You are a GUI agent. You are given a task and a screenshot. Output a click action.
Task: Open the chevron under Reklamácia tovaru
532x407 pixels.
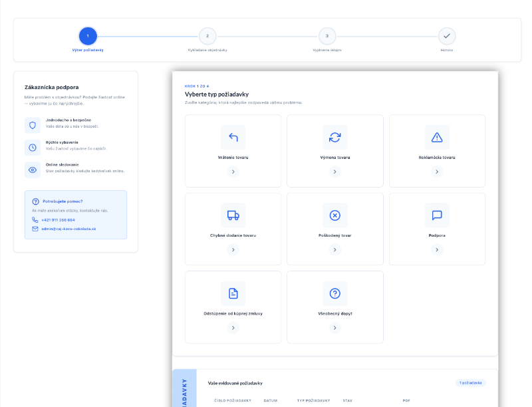(437, 172)
